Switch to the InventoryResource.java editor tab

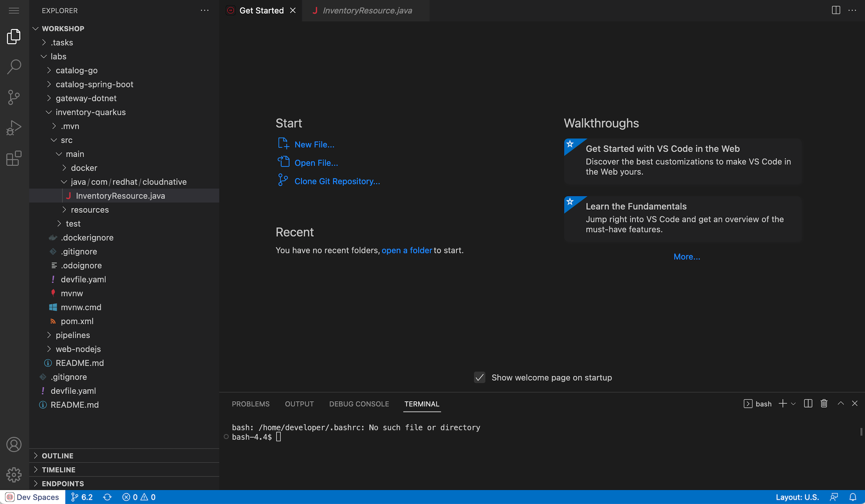(x=367, y=11)
